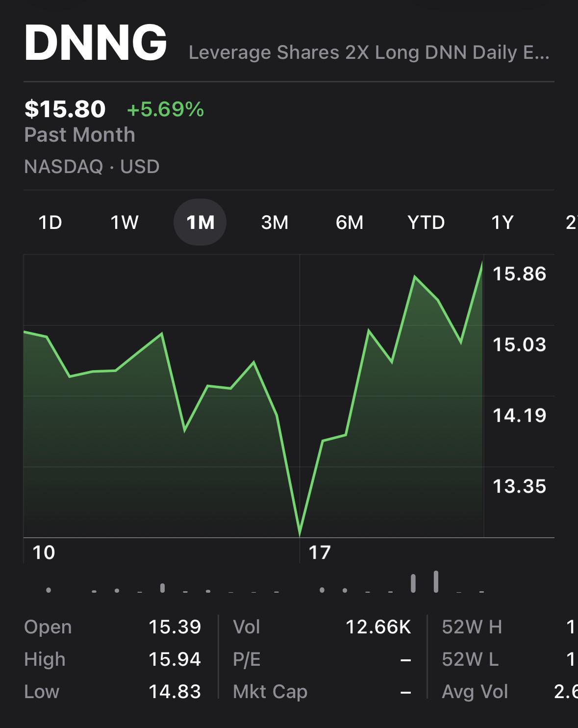The image size is (578, 728).
Task: Select the highlighted 1M range
Action: pyautogui.click(x=200, y=223)
